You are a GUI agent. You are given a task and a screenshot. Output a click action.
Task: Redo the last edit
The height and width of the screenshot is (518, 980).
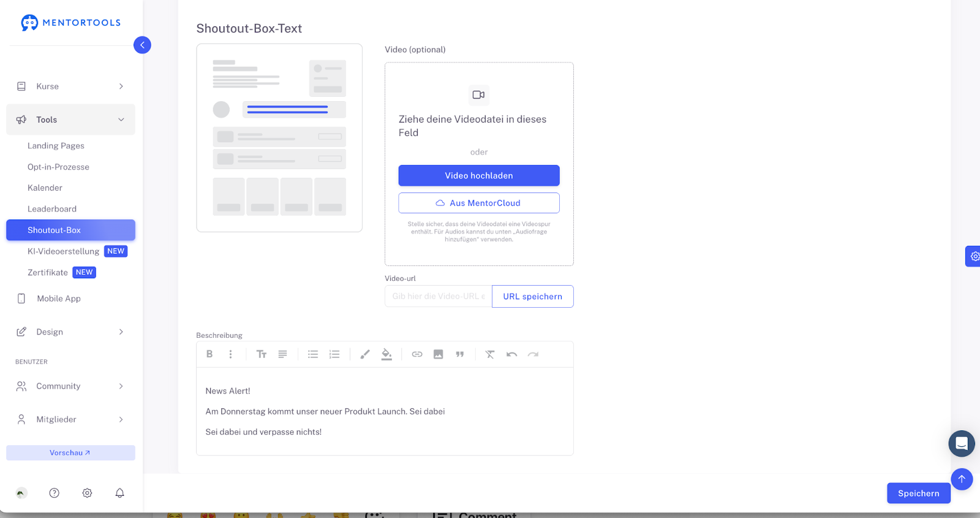click(533, 354)
